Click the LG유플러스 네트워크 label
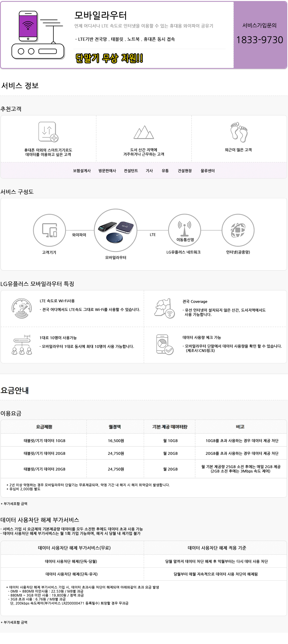This screenshot has width=288, height=644. [x=183, y=252]
